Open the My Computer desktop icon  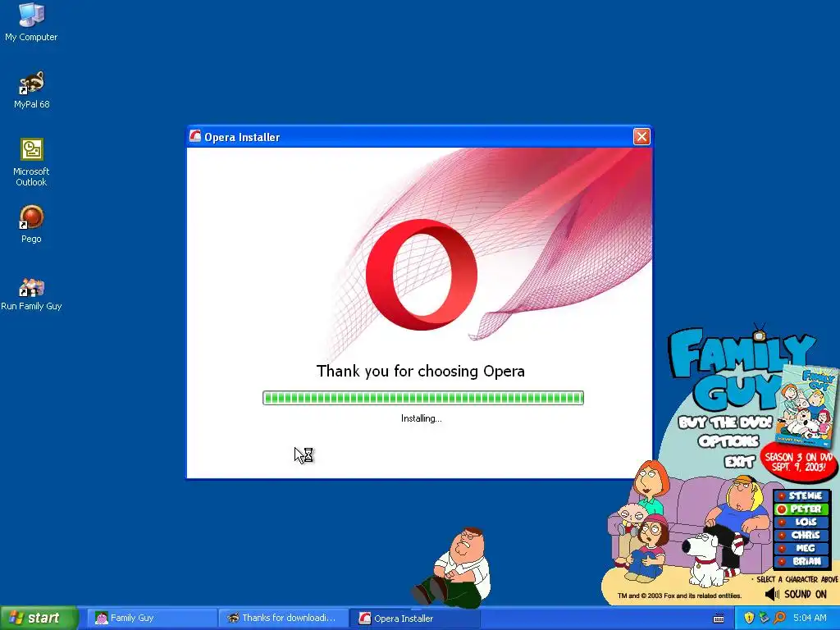coord(31,22)
